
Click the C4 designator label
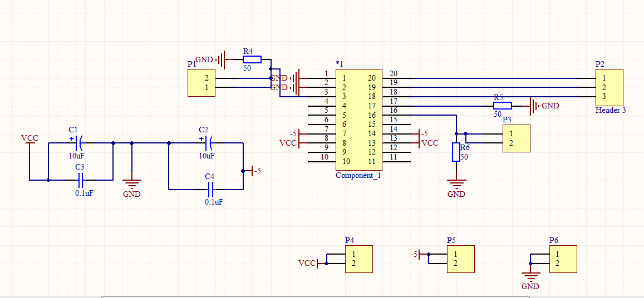click(x=209, y=176)
